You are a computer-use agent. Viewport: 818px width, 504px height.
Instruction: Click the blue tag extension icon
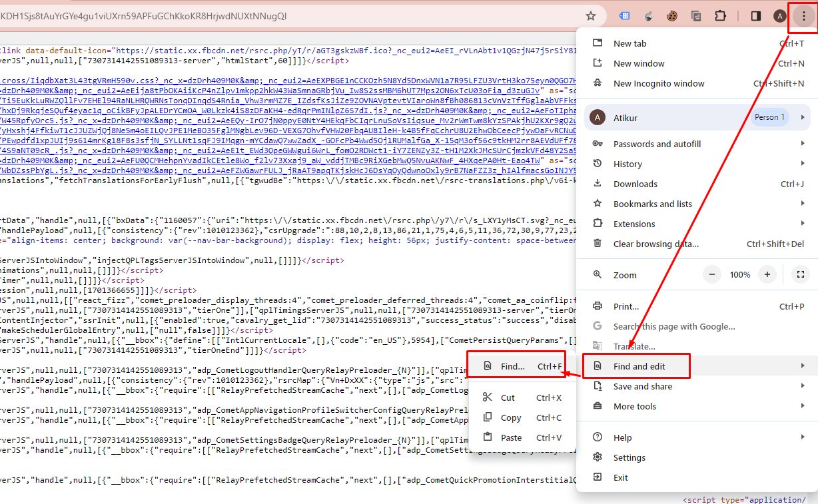coord(624,16)
